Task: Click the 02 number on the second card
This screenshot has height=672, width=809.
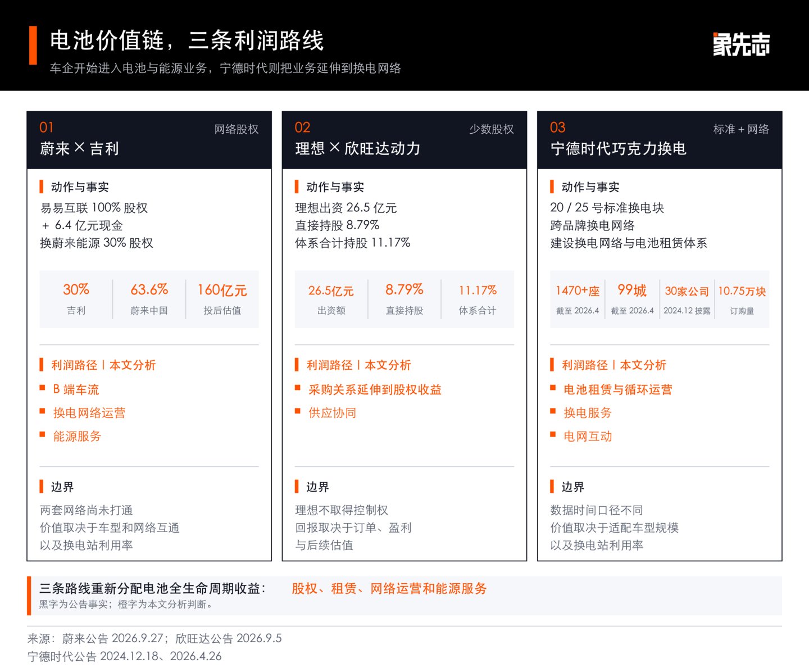Action: [x=302, y=128]
